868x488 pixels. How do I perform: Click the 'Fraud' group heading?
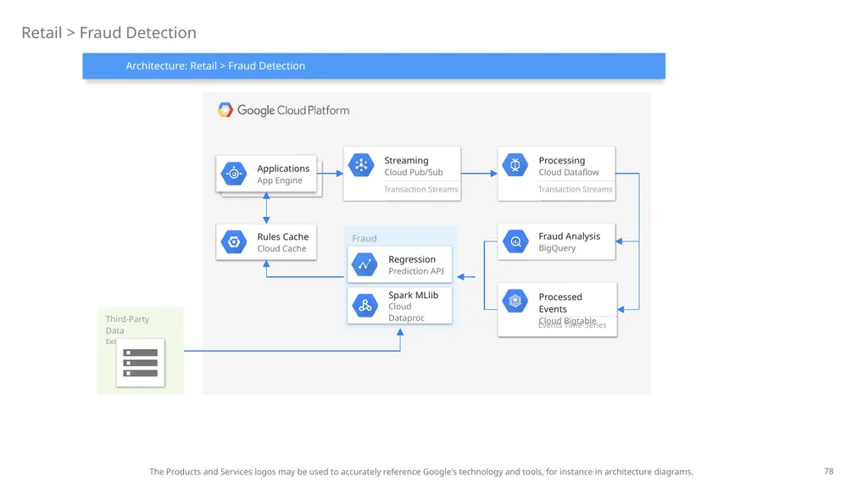(x=364, y=238)
